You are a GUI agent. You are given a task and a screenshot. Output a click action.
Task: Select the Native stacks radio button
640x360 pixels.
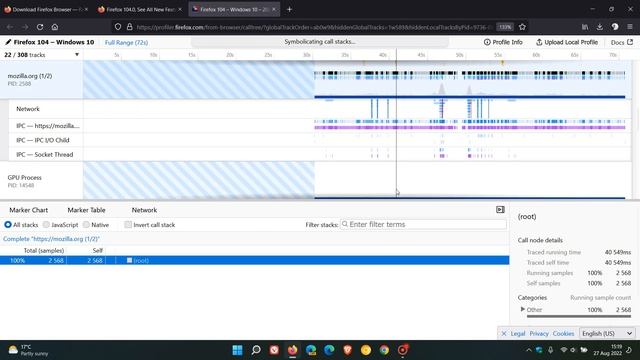point(86,224)
